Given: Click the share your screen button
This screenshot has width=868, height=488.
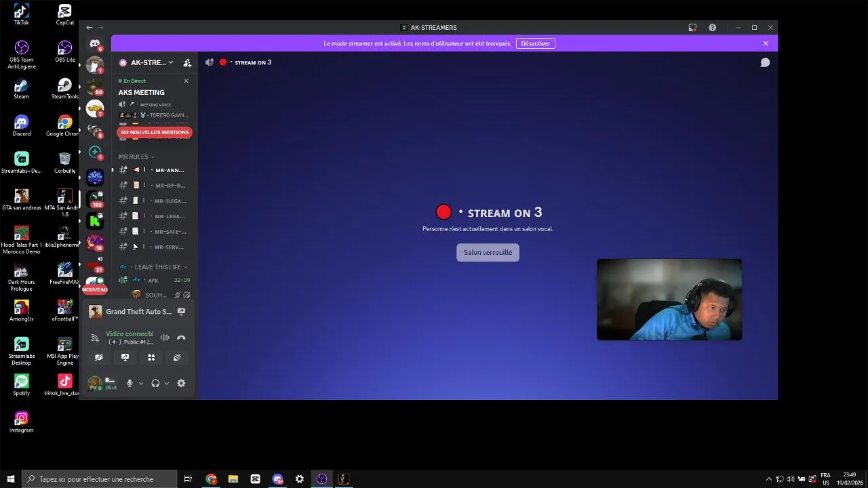Looking at the screenshot, I should click(125, 357).
